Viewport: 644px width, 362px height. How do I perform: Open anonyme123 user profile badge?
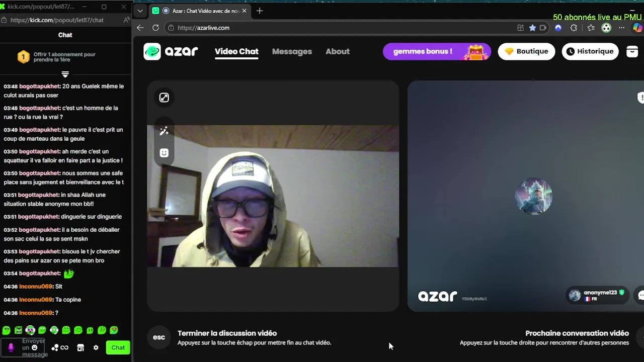tap(597, 295)
